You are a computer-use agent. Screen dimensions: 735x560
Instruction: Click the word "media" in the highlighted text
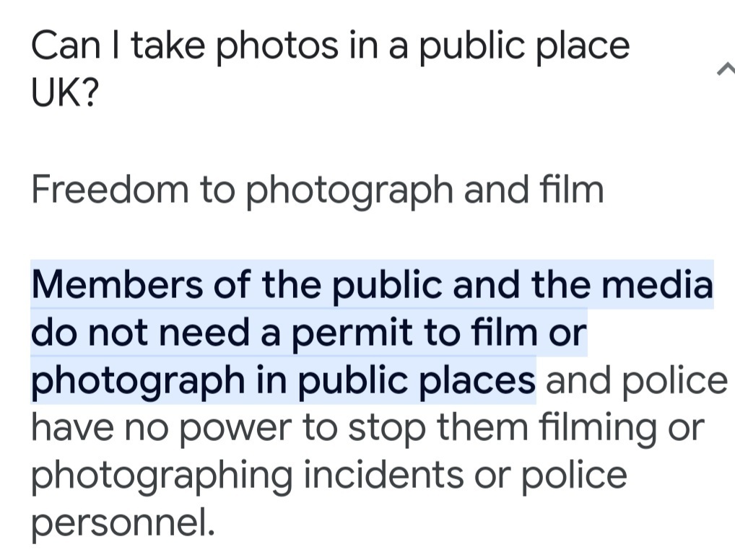(x=658, y=285)
